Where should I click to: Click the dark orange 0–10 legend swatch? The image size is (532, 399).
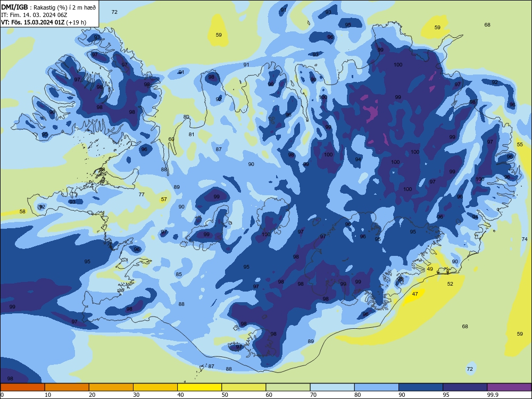[22, 387]
